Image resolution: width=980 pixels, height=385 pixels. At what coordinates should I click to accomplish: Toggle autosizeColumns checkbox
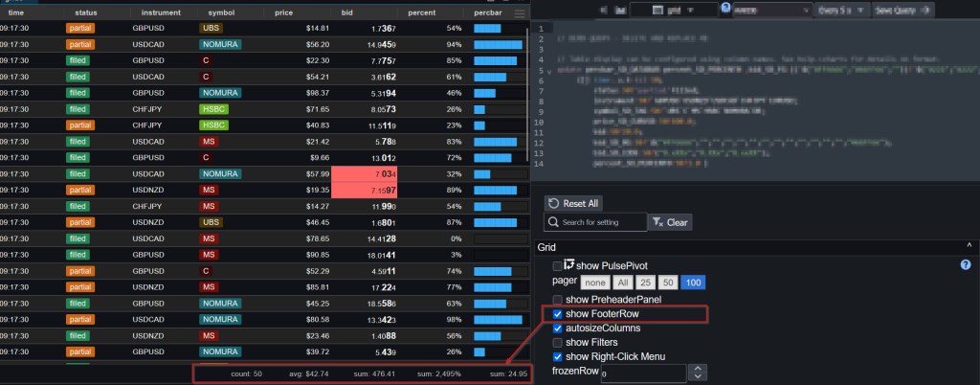tap(558, 328)
